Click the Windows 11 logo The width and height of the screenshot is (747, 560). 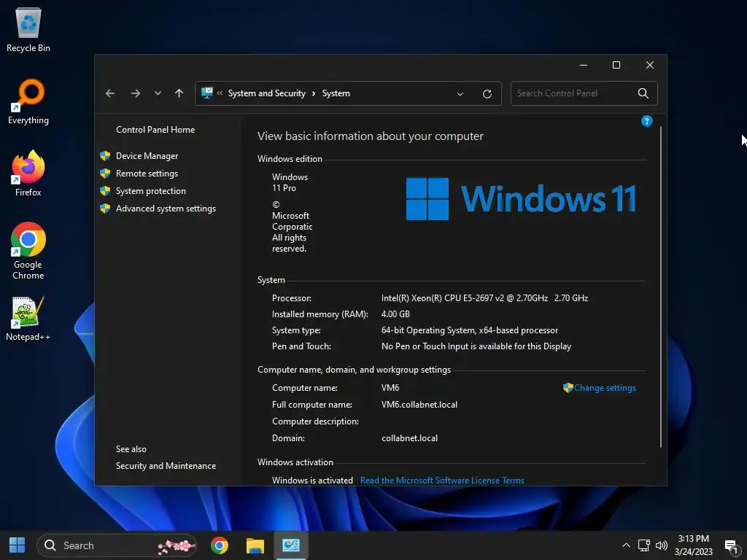point(521,198)
